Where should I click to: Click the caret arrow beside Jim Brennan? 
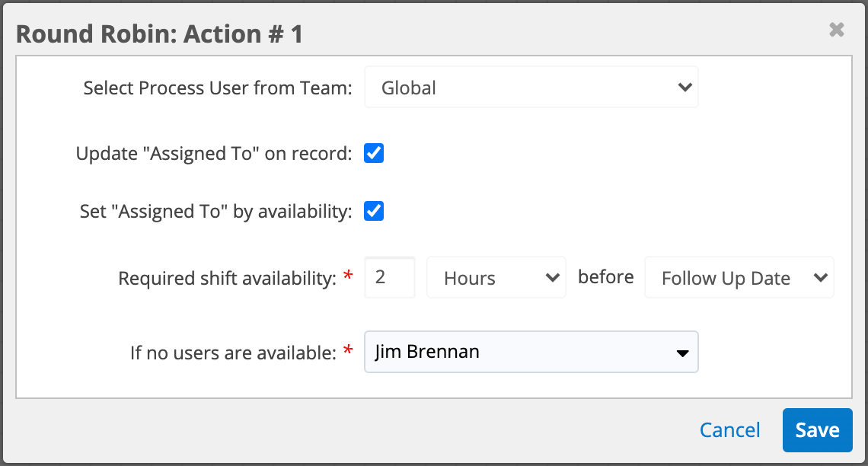click(683, 353)
